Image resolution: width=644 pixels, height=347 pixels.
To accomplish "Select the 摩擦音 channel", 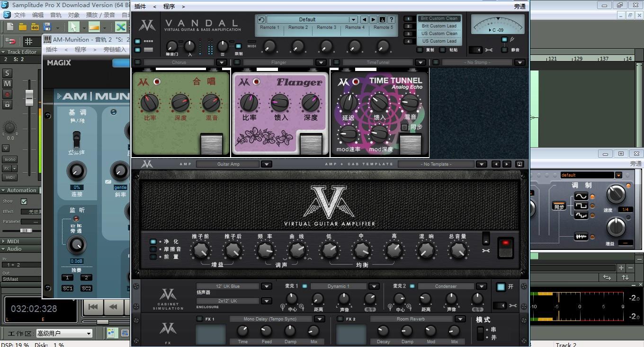I will click(x=153, y=249).
